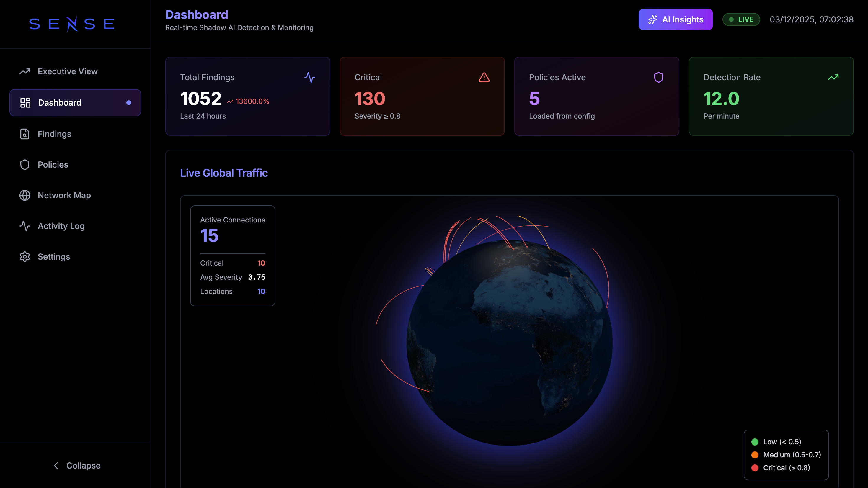Toggle the LIVE status indicator
This screenshot has width=868, height=488.
pos(741,19)
